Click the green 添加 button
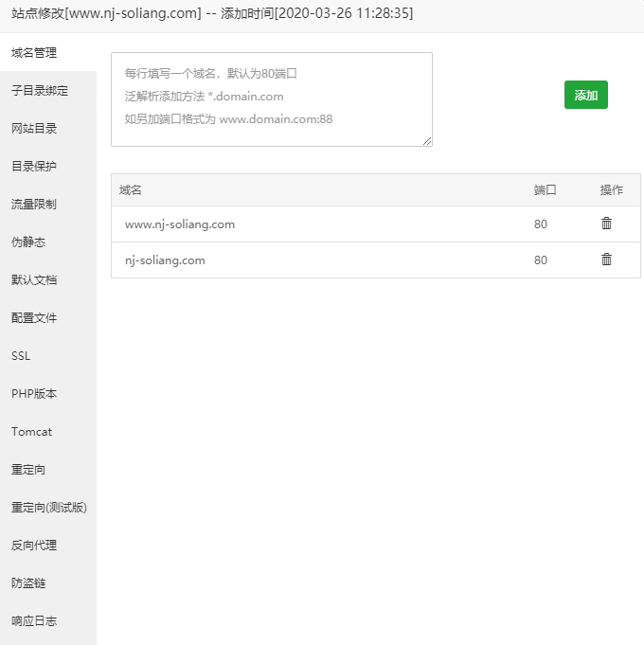The image size is (644, 645). 585,95
